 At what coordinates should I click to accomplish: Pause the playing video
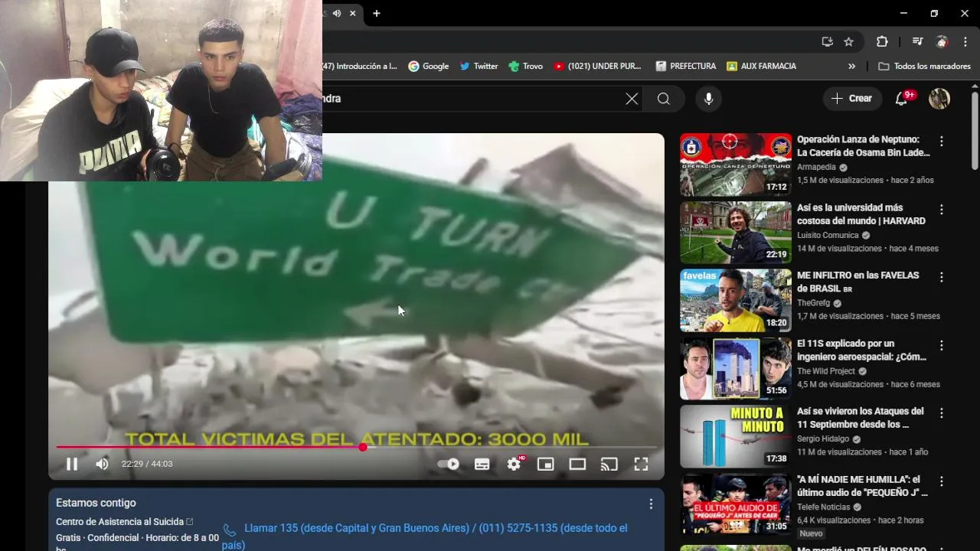click(x=72, y=464)
